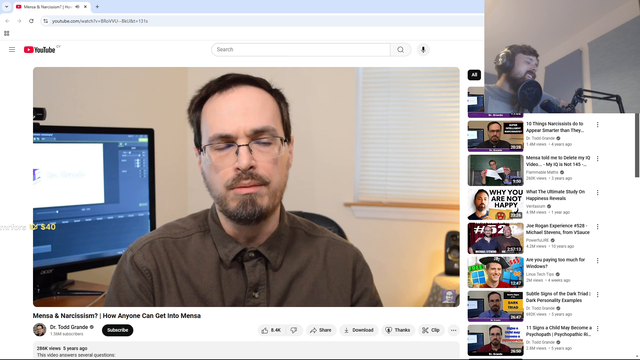The width and height of the screenshot is (640, 360).
Task: Click the search magnifier button
Action: click(400, 49)
